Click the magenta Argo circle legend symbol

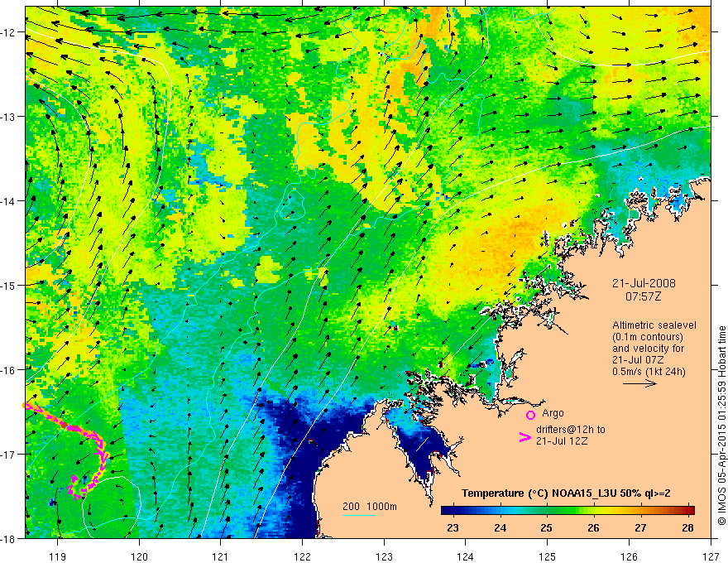[x=530, y=415]
